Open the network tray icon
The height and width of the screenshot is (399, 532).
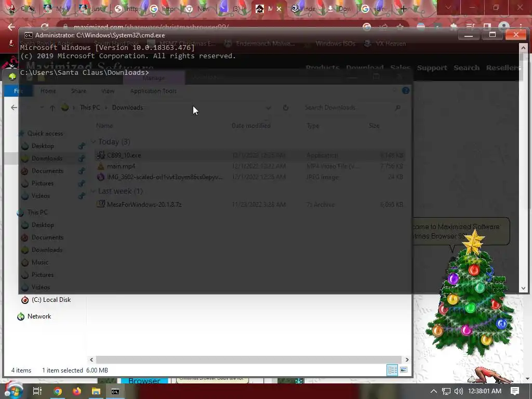[x=446, y=391]
